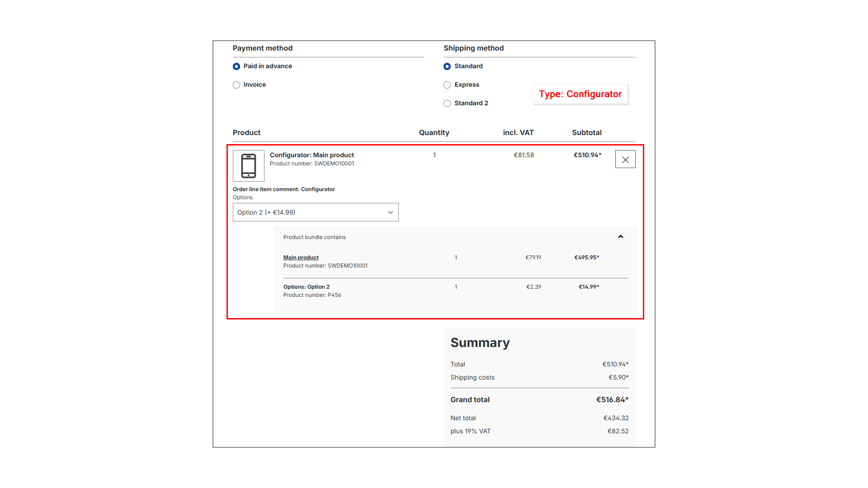Click the Options: Option 2 bundle row
Image resolution: width=868 pixels, height=488 pixels.
[x=307, y=287]
